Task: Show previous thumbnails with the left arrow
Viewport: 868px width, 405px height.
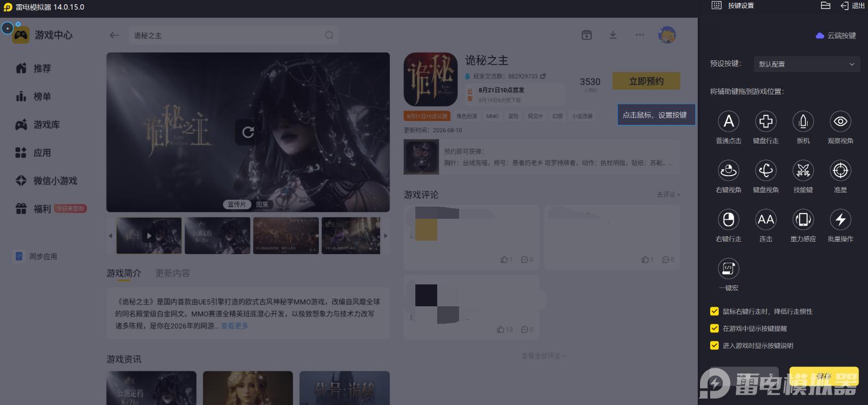Action: [x=110, y=235]
